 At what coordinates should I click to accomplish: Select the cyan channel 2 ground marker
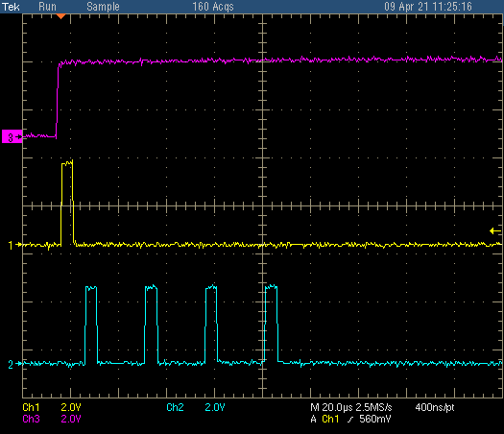coord(14,364)
